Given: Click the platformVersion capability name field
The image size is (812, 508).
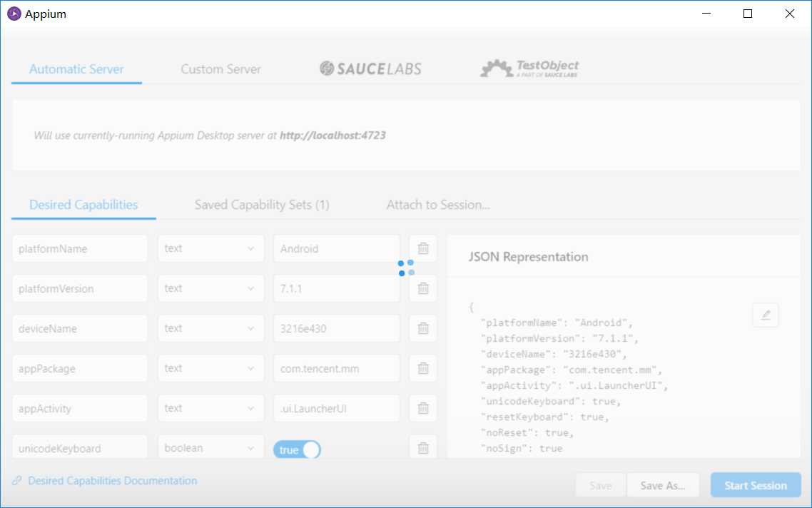Looking at the screenshot, I should 80,288.
